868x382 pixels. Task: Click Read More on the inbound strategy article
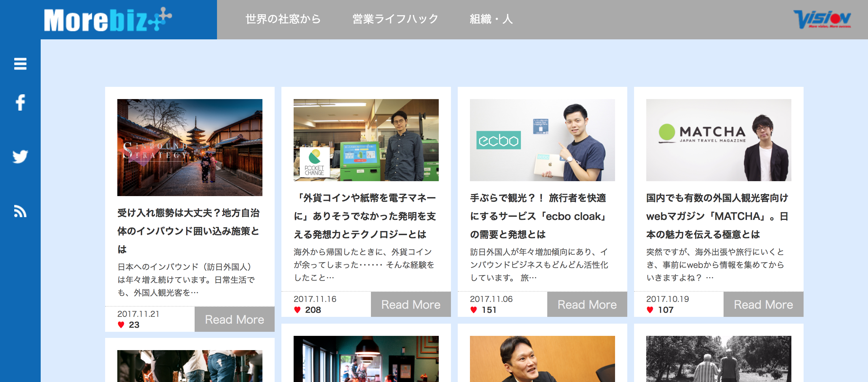pos(235,319)
